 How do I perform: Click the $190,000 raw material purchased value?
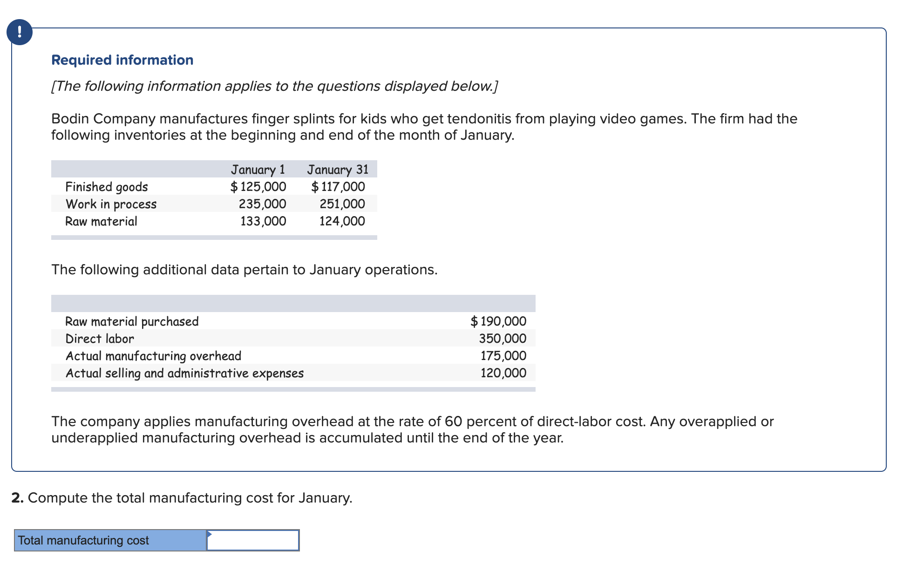[498, 321]
